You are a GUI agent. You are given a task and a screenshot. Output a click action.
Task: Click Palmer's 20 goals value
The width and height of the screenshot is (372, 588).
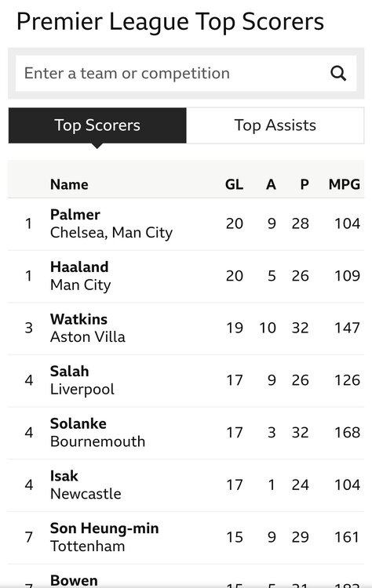(235, 224)
